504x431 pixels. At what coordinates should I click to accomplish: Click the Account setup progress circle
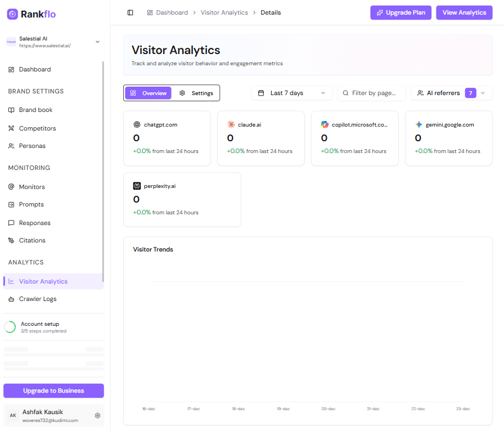coord(10,327)
